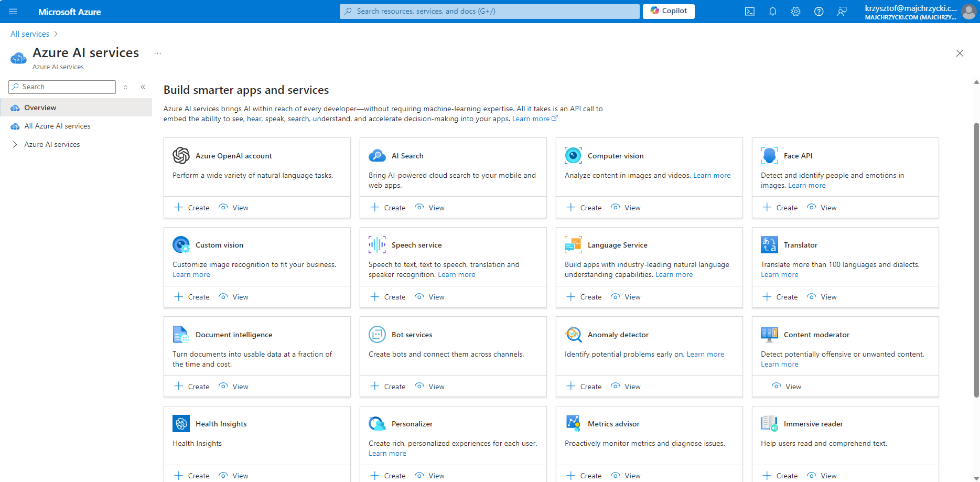Toggle expand/collapse all menu groups
This screenshot has width=980, height=482.
[125, 87]
